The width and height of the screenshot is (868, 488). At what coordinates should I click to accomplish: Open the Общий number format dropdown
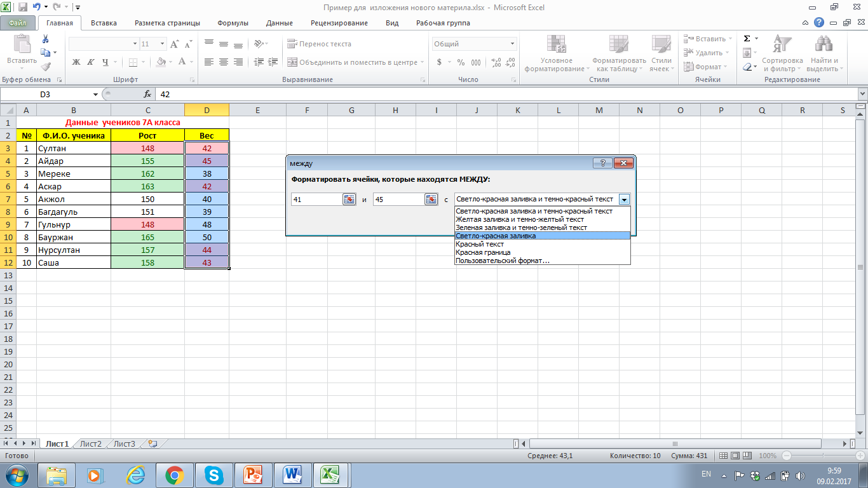click(512, 44)
